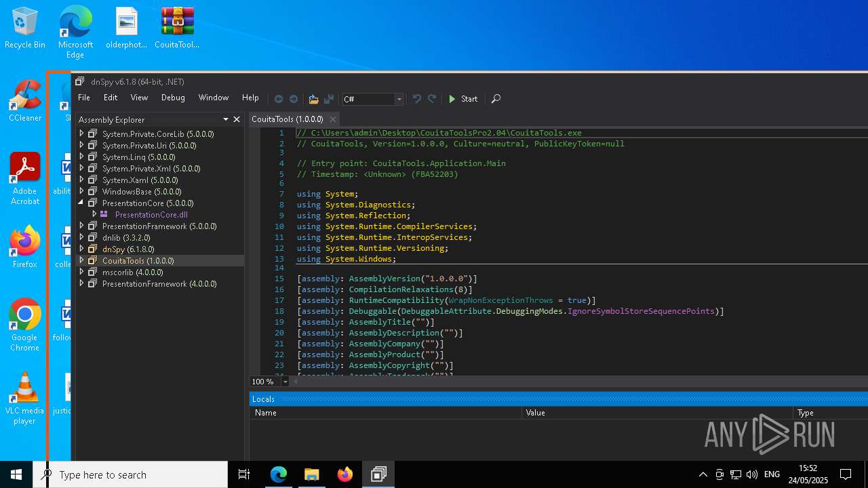Navigate forward with the toolbar forward arrow
Image resolution: width=868 pixels, height=488 pixels.
point(294,99)
